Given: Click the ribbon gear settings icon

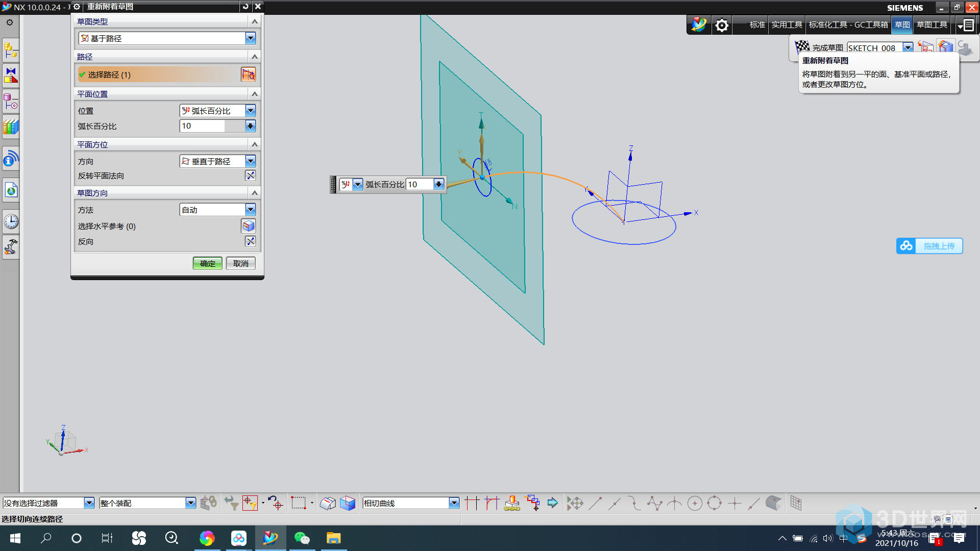Looking at the screenshot, I should pyautogui.click(x=721, y=25).
